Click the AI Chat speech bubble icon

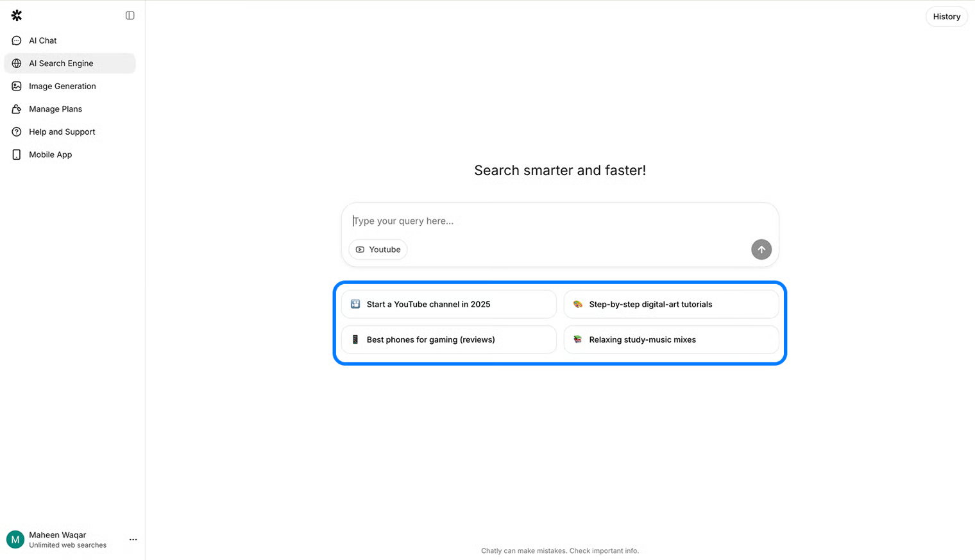[17, 40]
